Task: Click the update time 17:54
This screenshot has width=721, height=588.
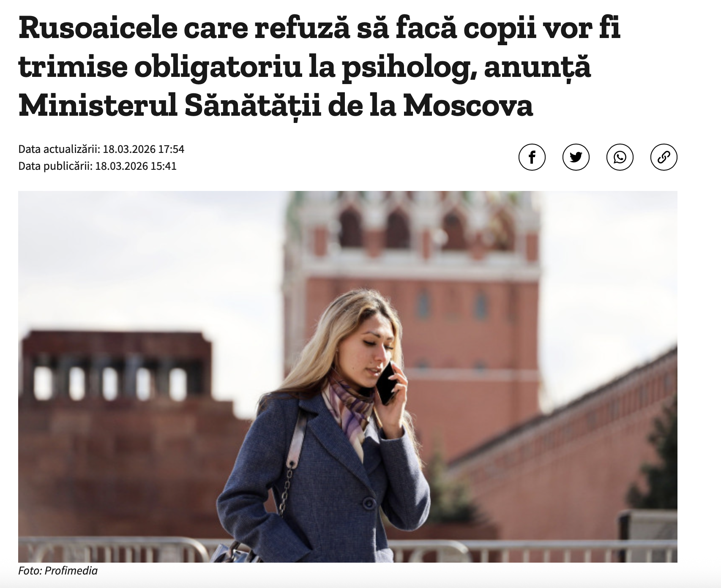Action: pyautogui.click(x=171, y=149)
